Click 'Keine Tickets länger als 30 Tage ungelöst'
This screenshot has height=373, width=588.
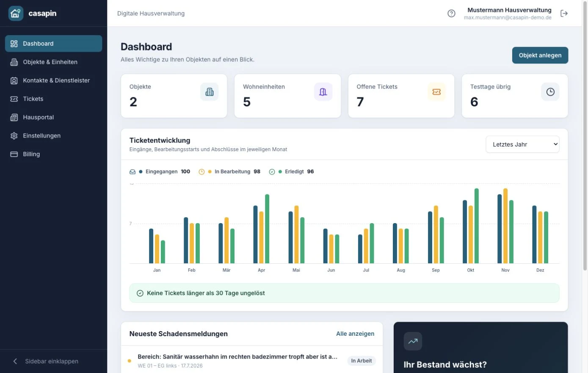point(206,293)
